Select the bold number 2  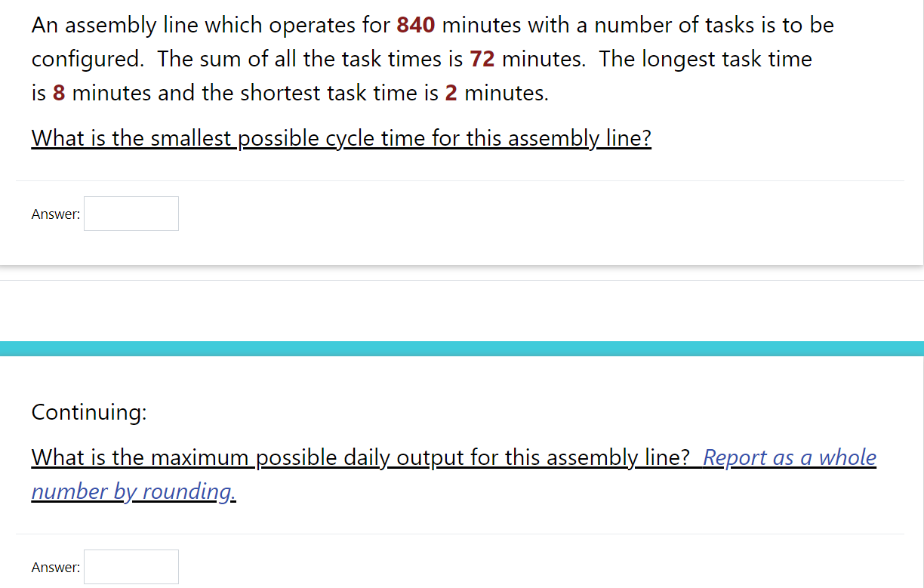tap(451, 92)
